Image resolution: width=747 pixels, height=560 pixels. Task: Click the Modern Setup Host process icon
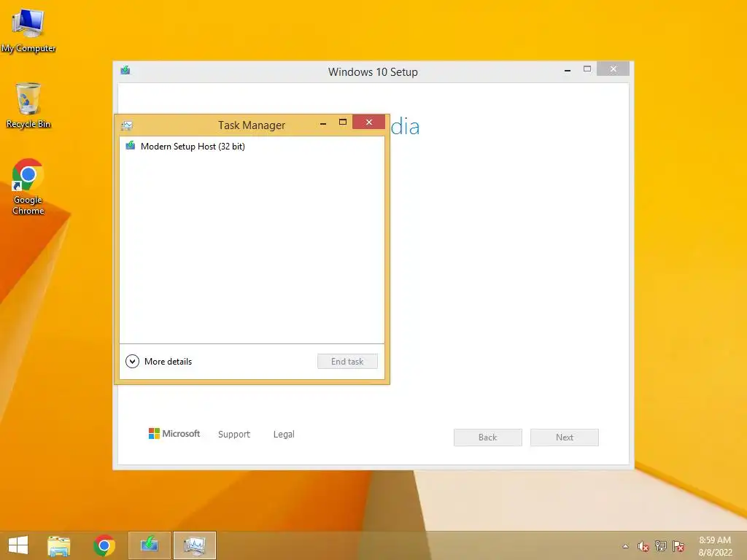click(131, 146)
